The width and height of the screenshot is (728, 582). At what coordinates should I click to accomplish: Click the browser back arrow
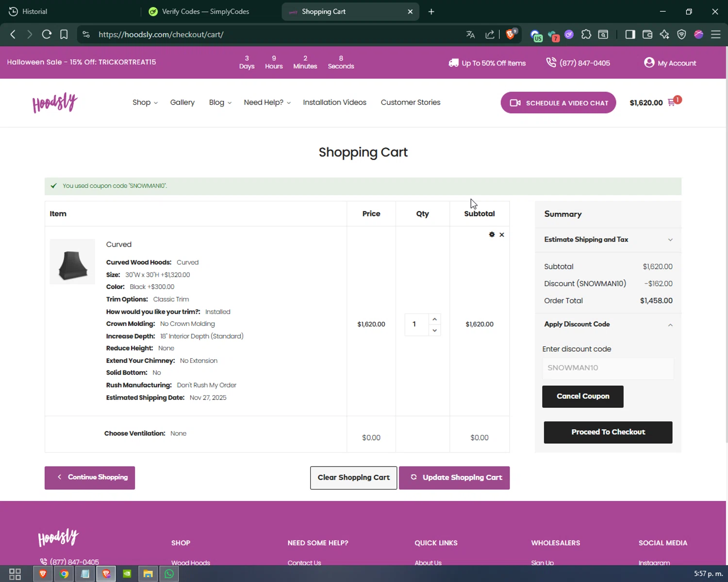pos(13,34)
